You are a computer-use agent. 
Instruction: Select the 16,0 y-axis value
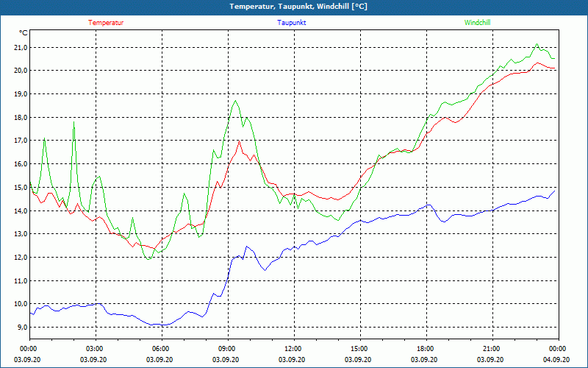(21, 163)
